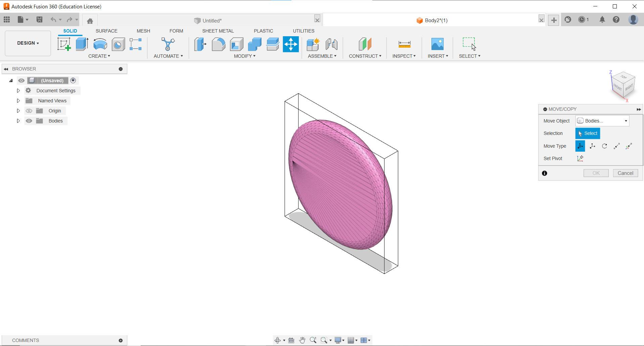Switch to the UTILITIES tab
This screenshot has width=644, height=346.
(304, 31)
